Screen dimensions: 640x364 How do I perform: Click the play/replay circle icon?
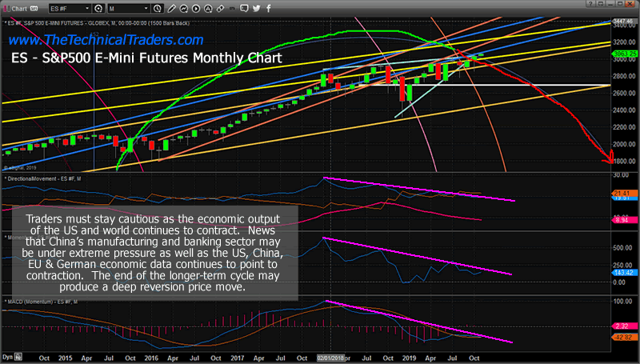click(x=196, y=9)
